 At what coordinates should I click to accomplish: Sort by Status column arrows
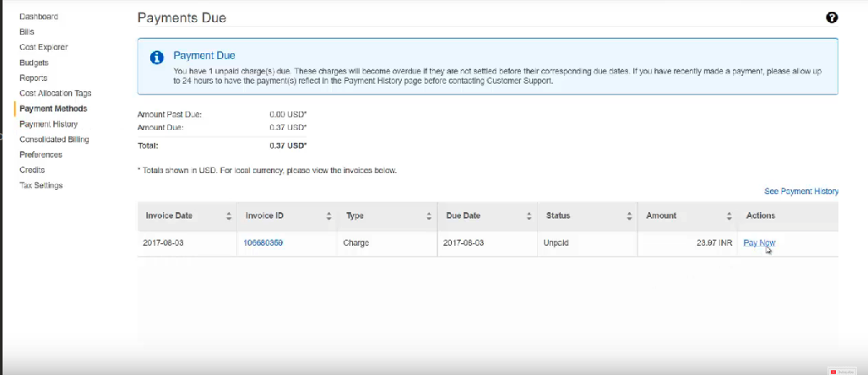[x=629, y=216]
